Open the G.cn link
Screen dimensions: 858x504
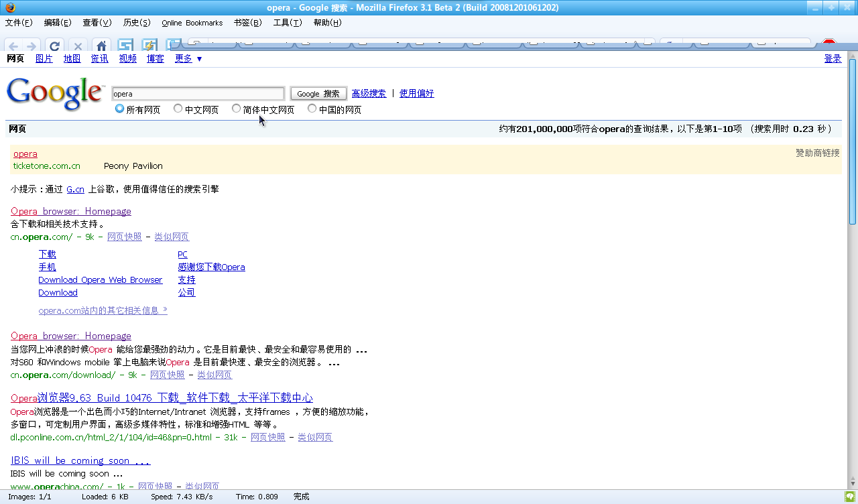click(76, 190)
